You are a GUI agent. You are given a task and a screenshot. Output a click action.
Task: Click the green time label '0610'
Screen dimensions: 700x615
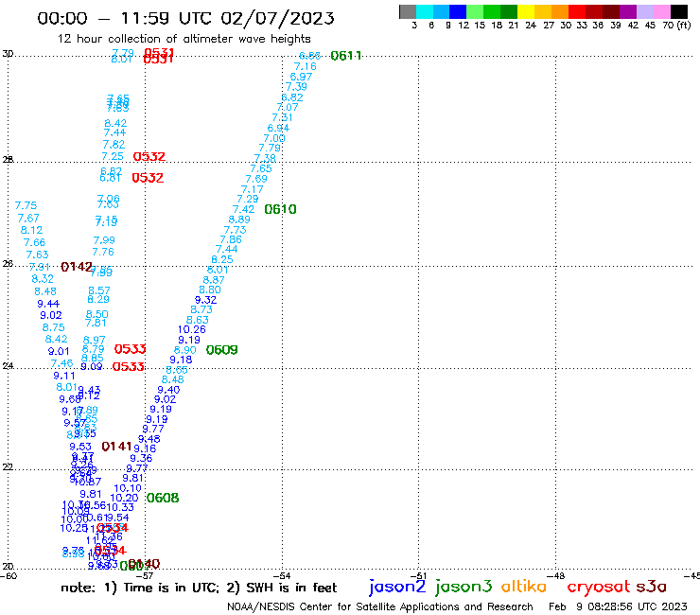[280, 209]
